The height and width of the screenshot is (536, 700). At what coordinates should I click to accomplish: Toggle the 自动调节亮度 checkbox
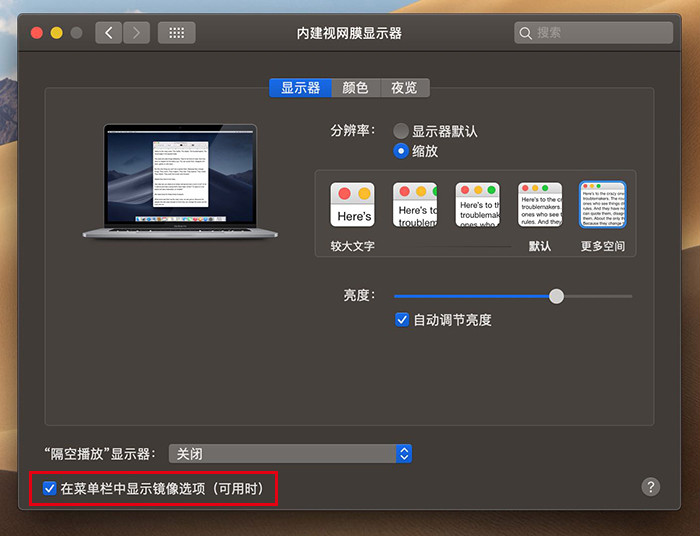tap(402, 320)
